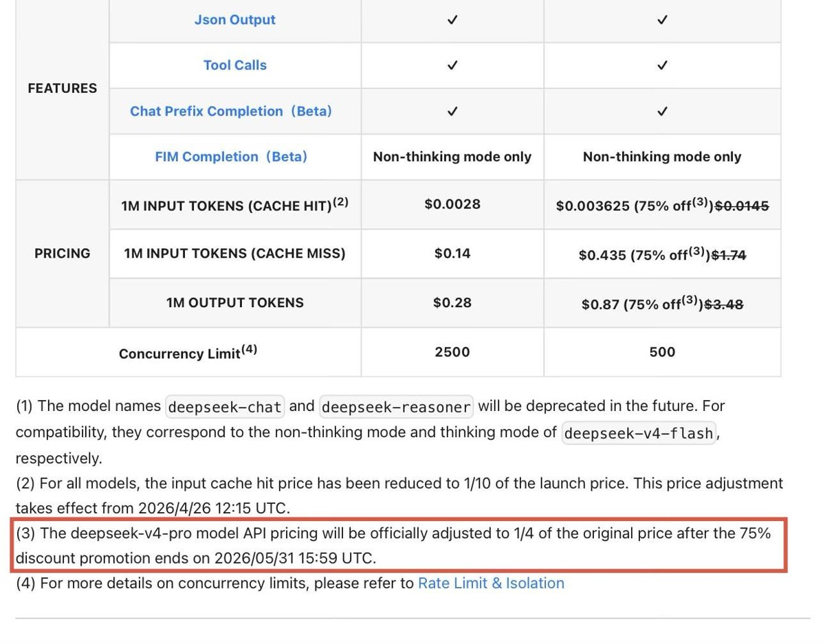The height and width of the screenshot is (644, 825).
Task: Click the struck-through $1.74 original price
Action: [729, 255]
